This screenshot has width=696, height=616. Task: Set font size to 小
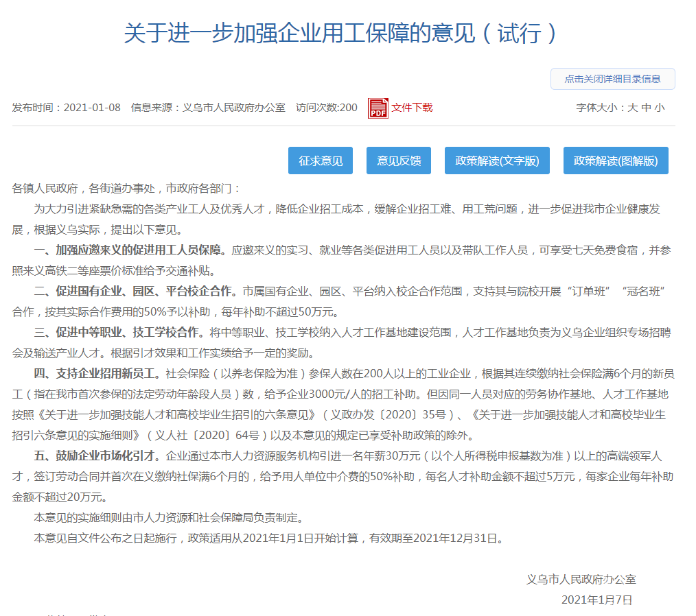click(x=660, y=108)
